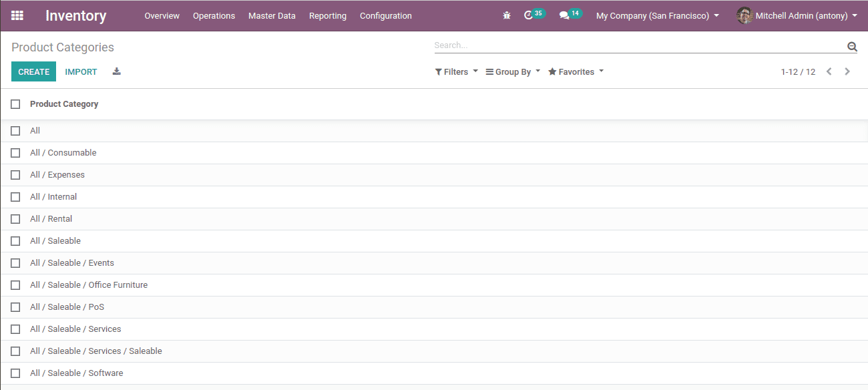Focus the Search input field

pos(639,45)
